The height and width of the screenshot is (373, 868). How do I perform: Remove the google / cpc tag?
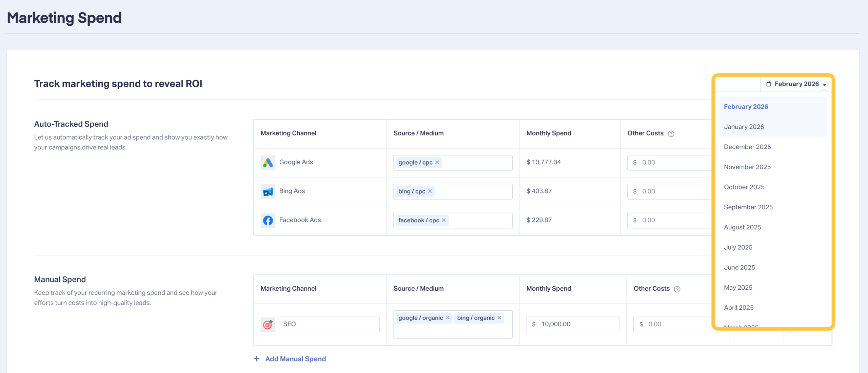pyautogui.click(x=437, y=162)
